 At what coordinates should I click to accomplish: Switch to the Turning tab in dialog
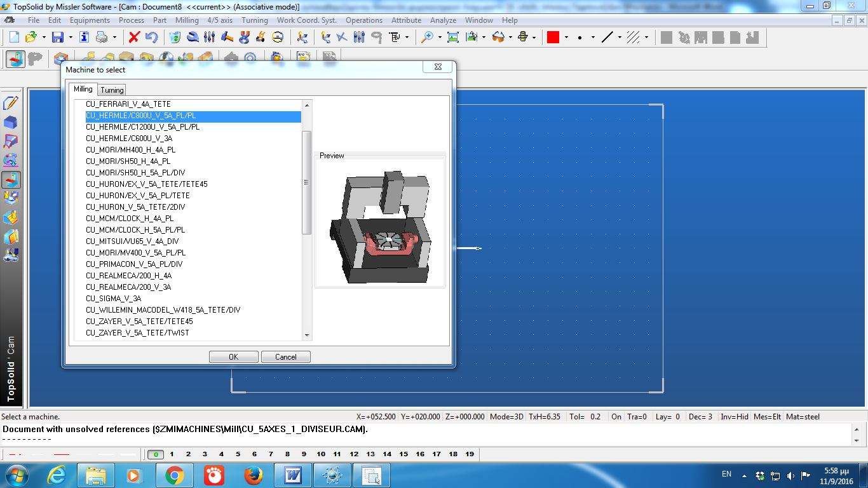point(112,90)
